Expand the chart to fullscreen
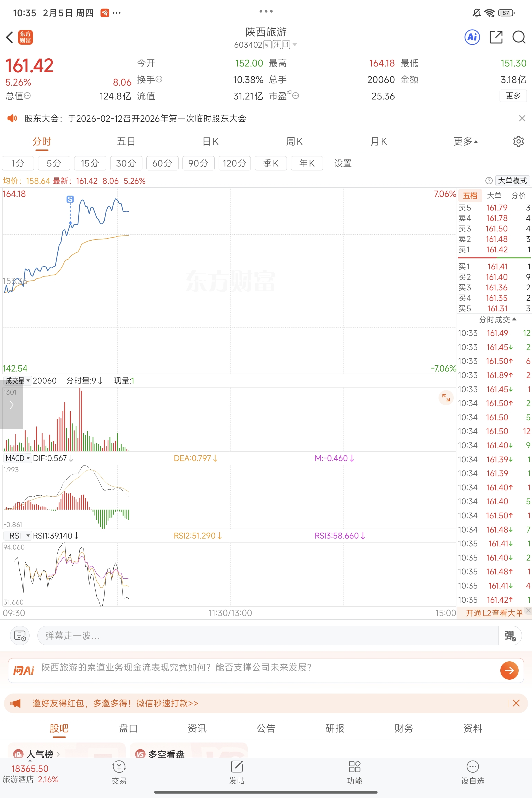This screenshot has width=532, height=798. point(446,398)
